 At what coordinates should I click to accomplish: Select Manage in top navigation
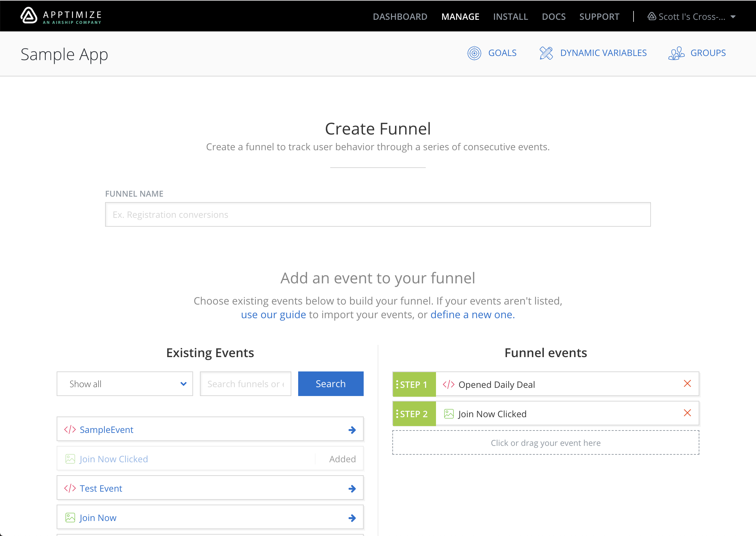[x=460, y=17]
